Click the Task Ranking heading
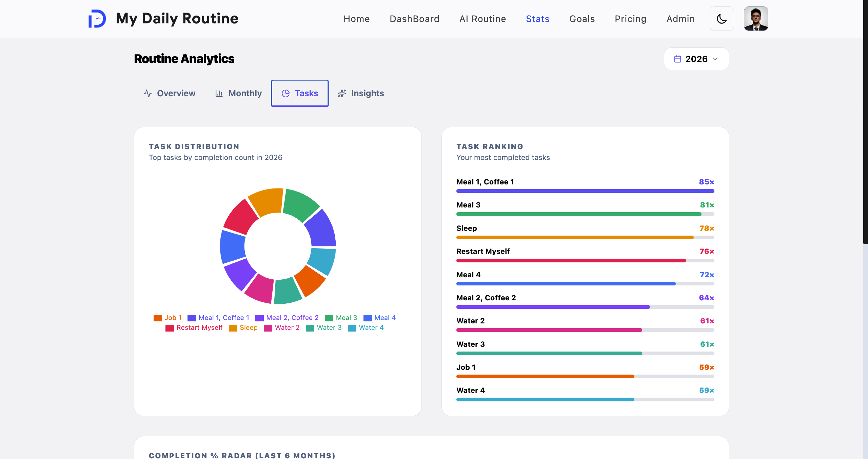868x459 pixels. pos(490,147)
